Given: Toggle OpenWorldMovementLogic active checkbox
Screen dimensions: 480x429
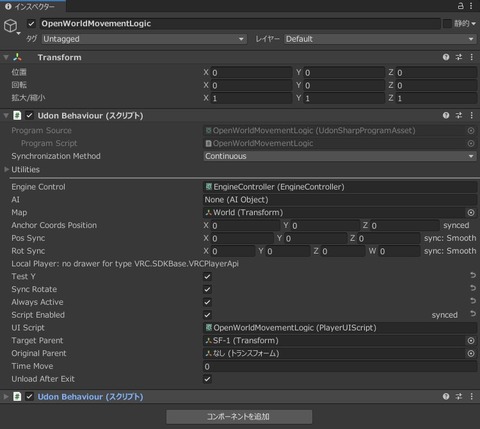Looking at the screenshot, I should [31, 24].
